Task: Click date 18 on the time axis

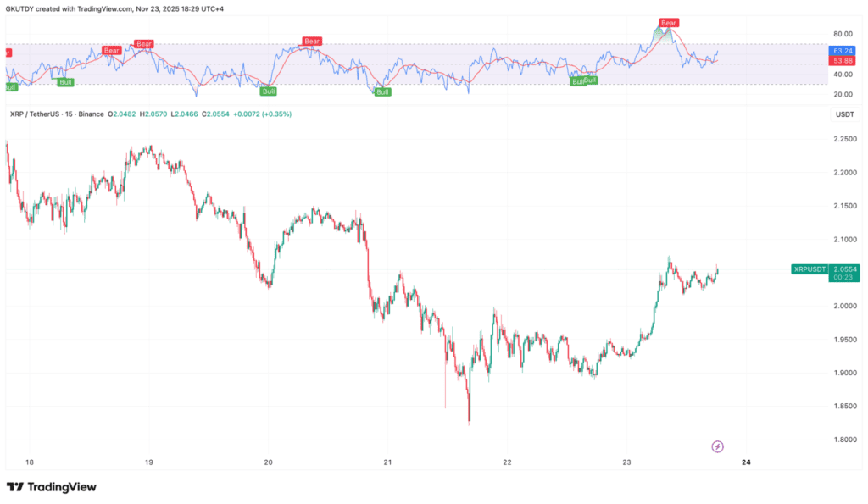Action: pyautogui.click(x=30, y=462)
